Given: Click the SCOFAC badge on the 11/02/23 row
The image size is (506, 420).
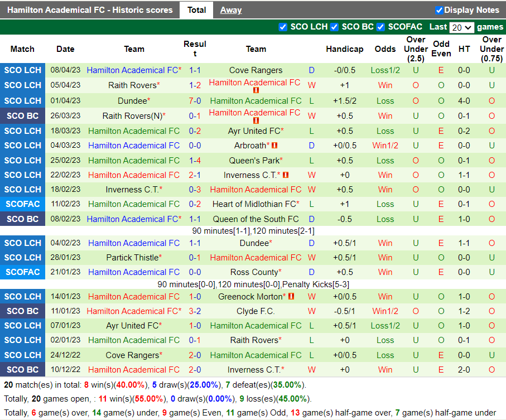Looking at the screenshot, I should coord(22,204).
